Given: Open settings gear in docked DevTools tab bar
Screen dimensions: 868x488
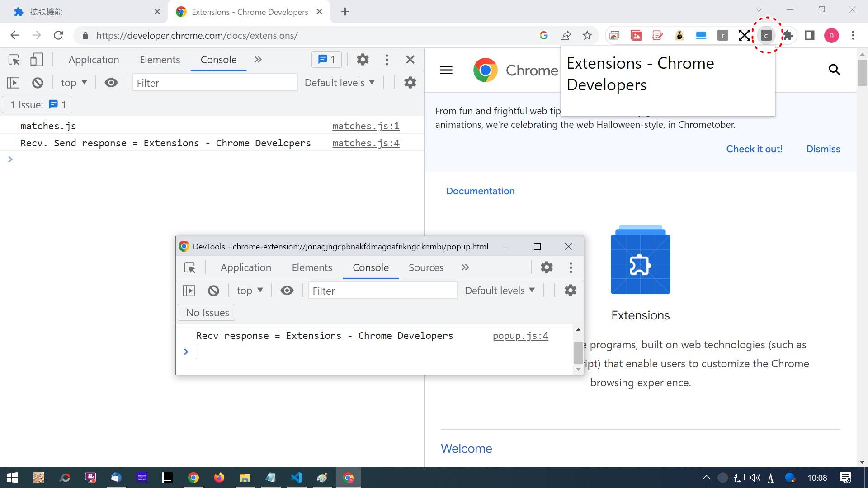Looking at the screenshot, I should pyautogui.click(x=363, y=60).
